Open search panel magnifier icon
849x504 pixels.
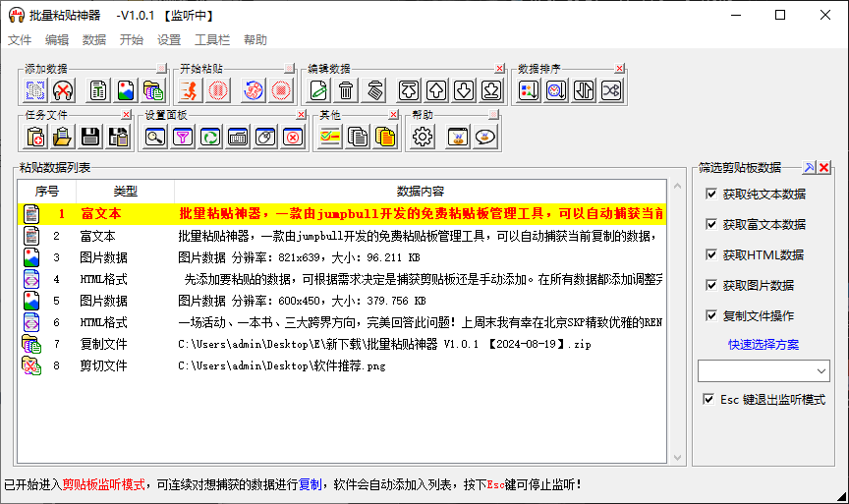pyautogui.click(x=155, y=137)
